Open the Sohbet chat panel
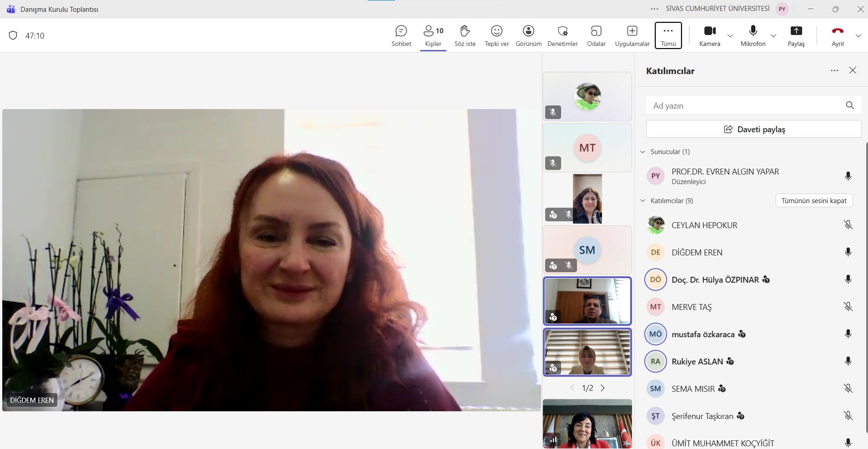Viewport: 868px width, 449px height. coord(401,35)
